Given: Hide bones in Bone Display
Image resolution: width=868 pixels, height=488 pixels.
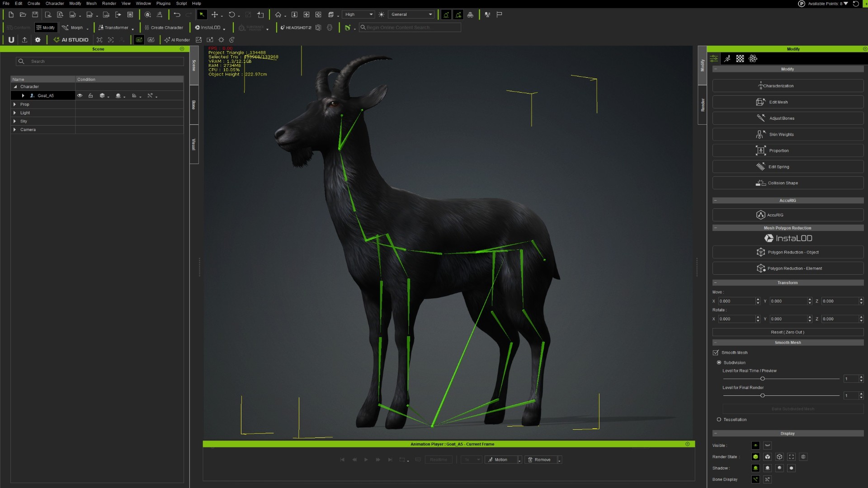Looking at the screenshot, I should pyautogui.click(x=767, y=479).
